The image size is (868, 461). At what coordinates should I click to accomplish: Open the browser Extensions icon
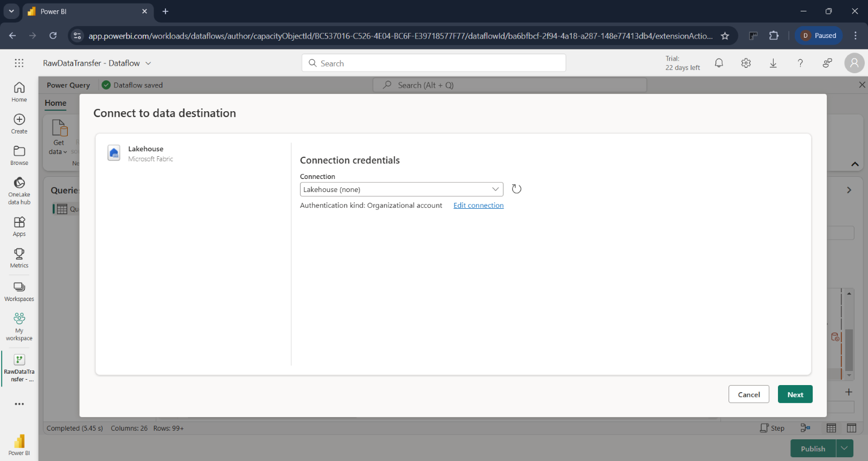[x=774, y=36]
